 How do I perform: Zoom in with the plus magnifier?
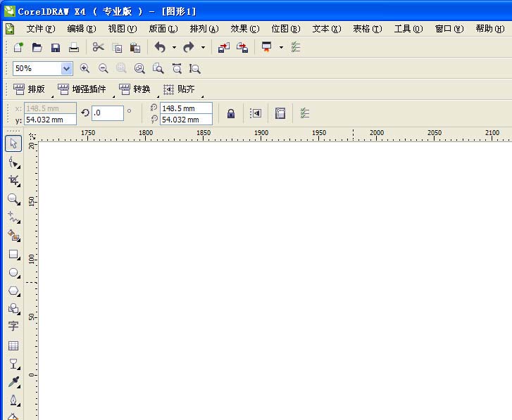pos(85,68)
